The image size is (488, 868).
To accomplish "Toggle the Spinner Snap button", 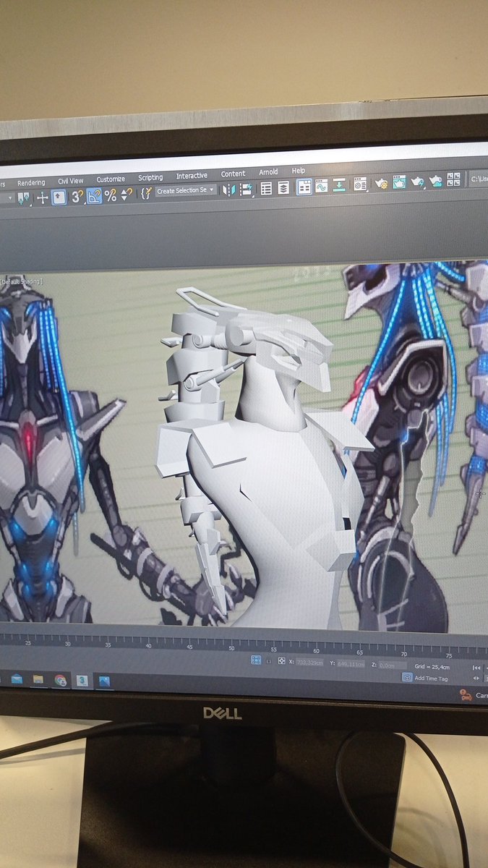I will [x=127, y=194].
